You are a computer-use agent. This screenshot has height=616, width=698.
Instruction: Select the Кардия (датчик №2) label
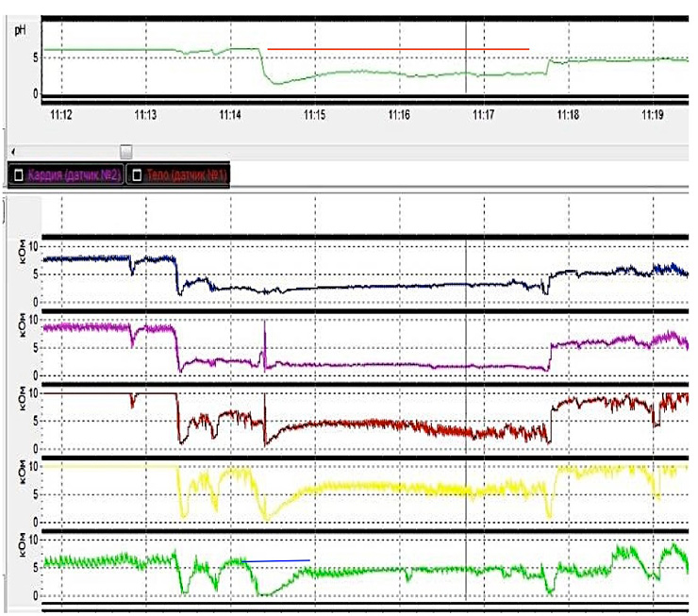point(75,175)
